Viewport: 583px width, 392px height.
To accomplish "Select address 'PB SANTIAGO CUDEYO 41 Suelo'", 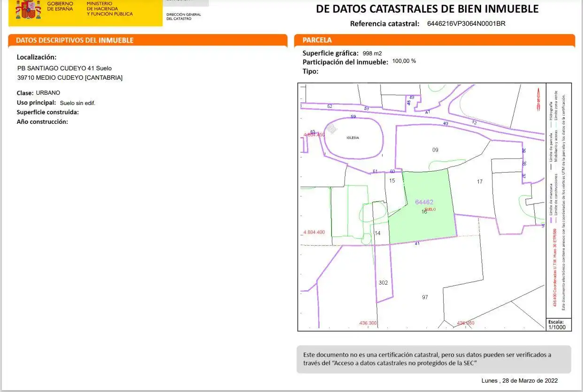I will point(64,68).
